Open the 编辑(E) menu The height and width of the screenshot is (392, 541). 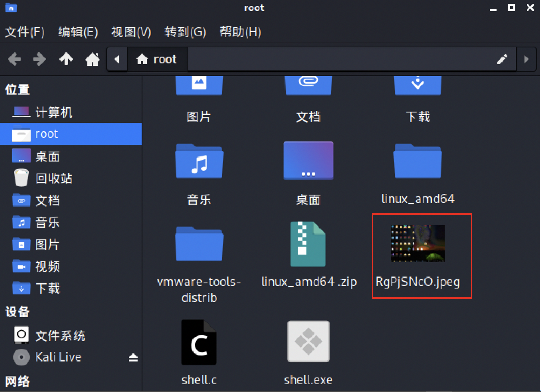tap(78, 32)
